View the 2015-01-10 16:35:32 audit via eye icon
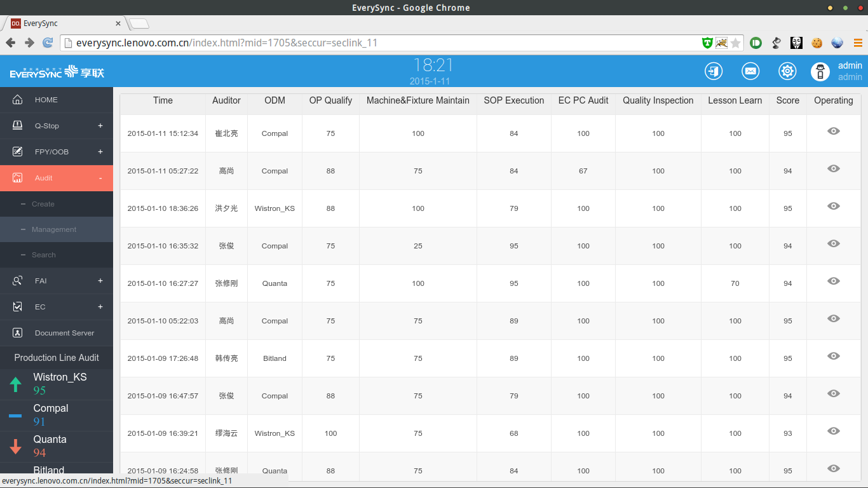The width and height of the screenshot is (868, 488). (x=834, y=243)
